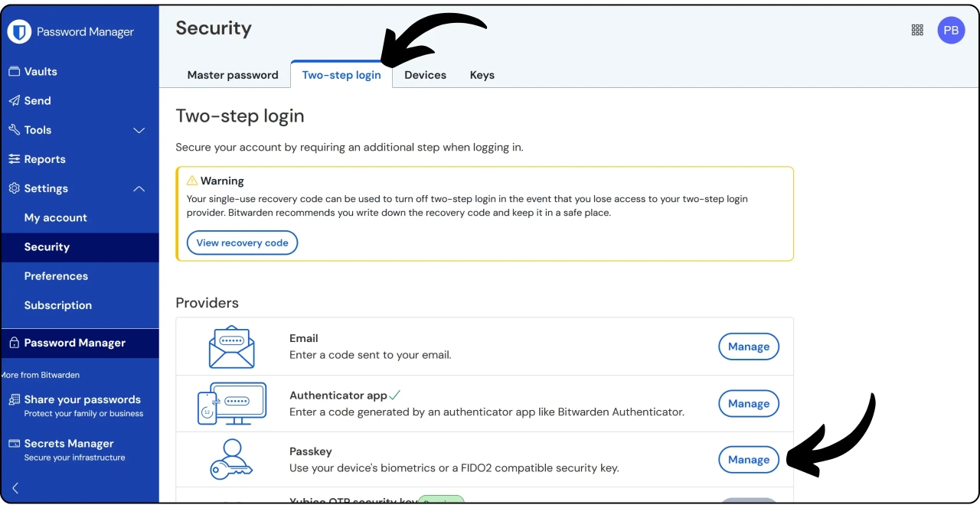Switch to the Master password tab
This screenshot has width=980, height=508.
[x=233, y=75]
